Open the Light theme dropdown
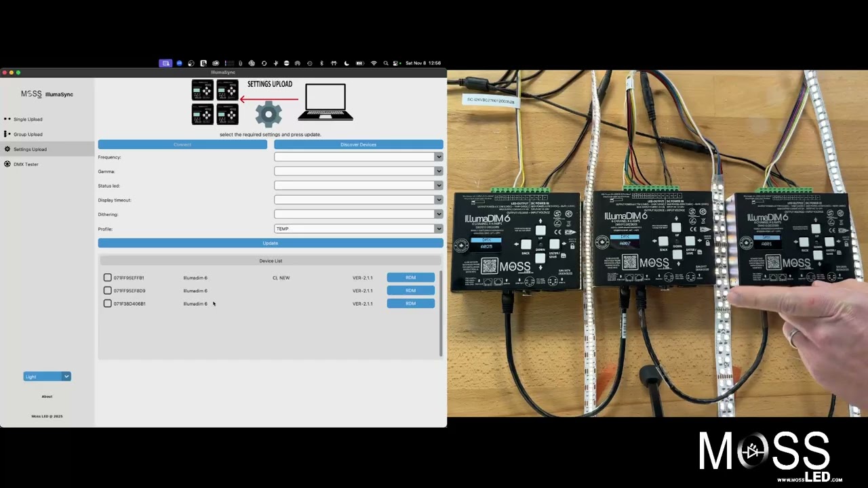The image size is (868, 488). point(47,377)
